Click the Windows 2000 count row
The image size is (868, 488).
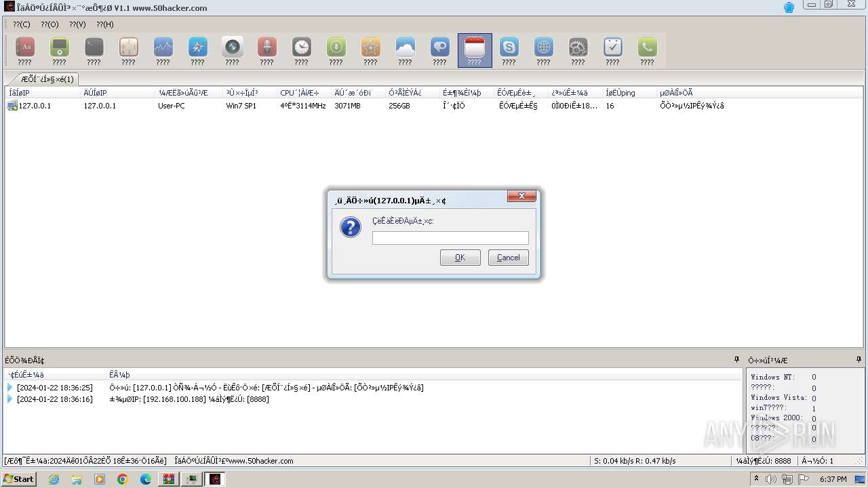tap(783, 418)
